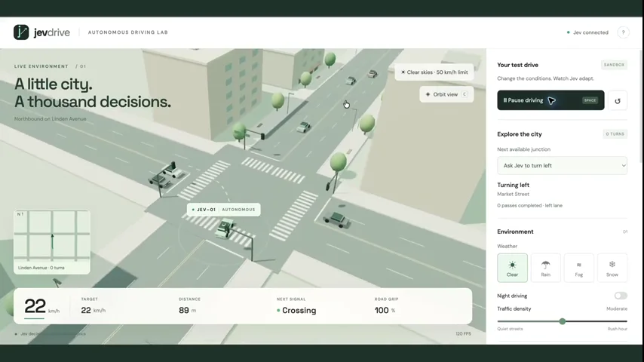Click the Autonomous Driving Lab header text
The image size is (644, 362).
point(127,32)
